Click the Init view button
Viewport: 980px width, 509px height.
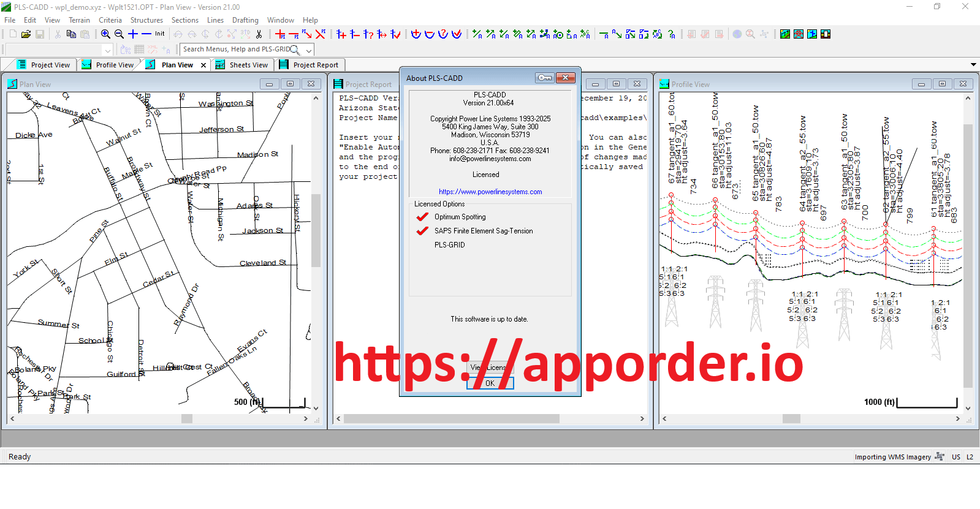(x=160, y=34)
